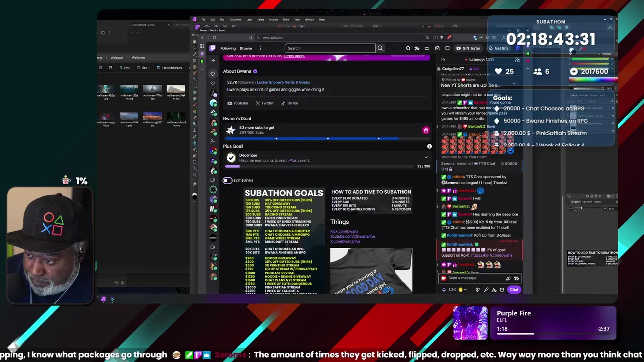Open the gift sub icon in Bwana's Goal
The image size is (644, 362).
[x=426, y=130]
